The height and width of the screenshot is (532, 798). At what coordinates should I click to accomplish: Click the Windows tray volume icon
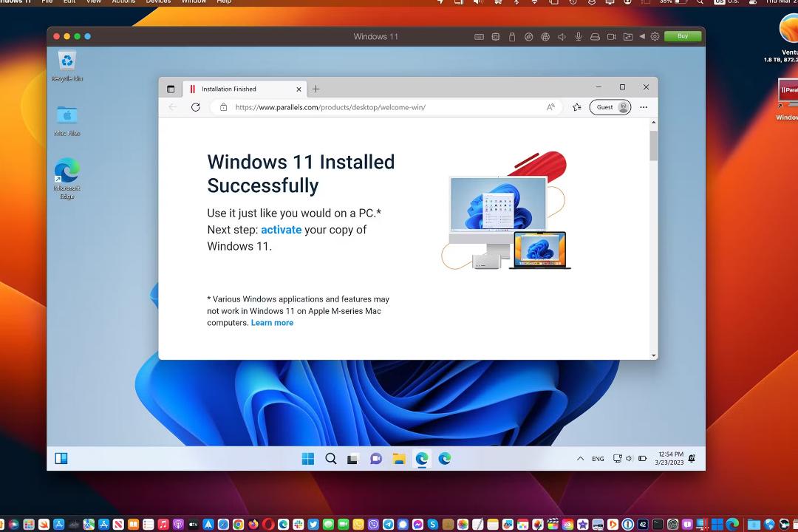tap(629, 458)
